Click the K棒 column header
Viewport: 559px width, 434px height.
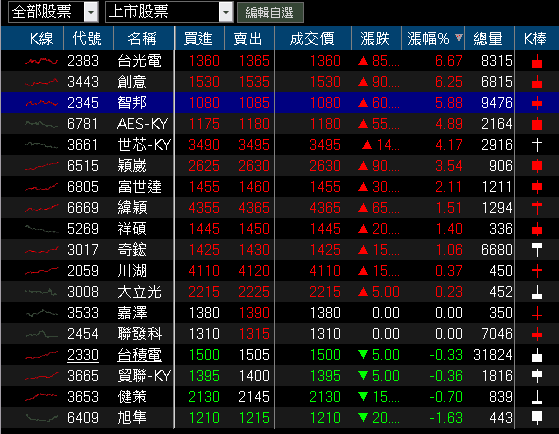[x=535, y=38]
